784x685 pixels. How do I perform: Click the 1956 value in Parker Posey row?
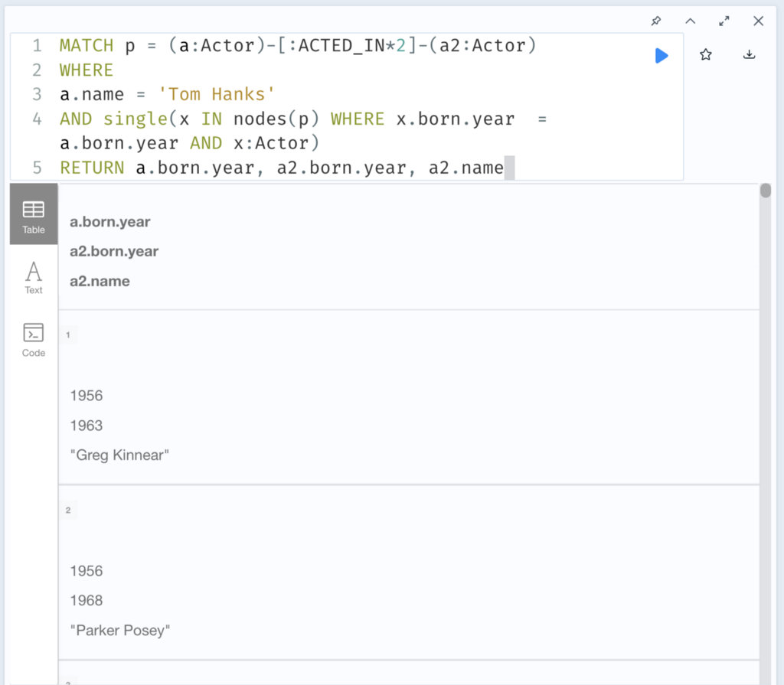tap(87, 571)
